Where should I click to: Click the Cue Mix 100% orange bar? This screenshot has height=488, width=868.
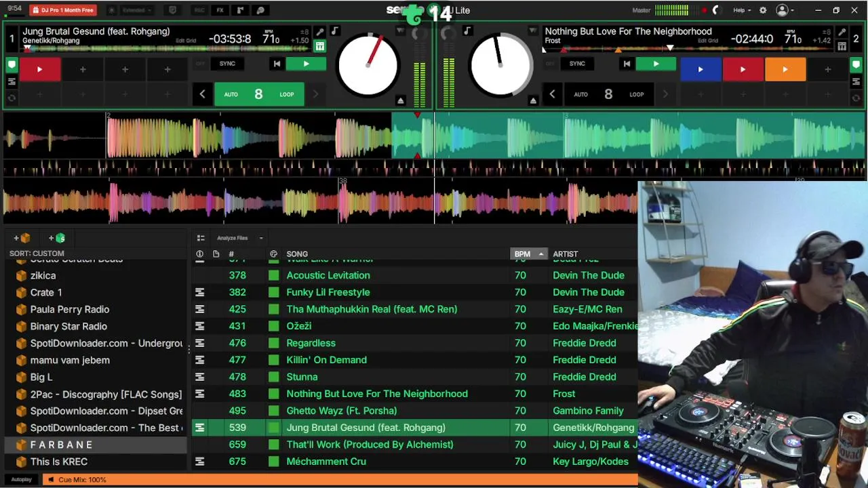click(x=340, y=480)
